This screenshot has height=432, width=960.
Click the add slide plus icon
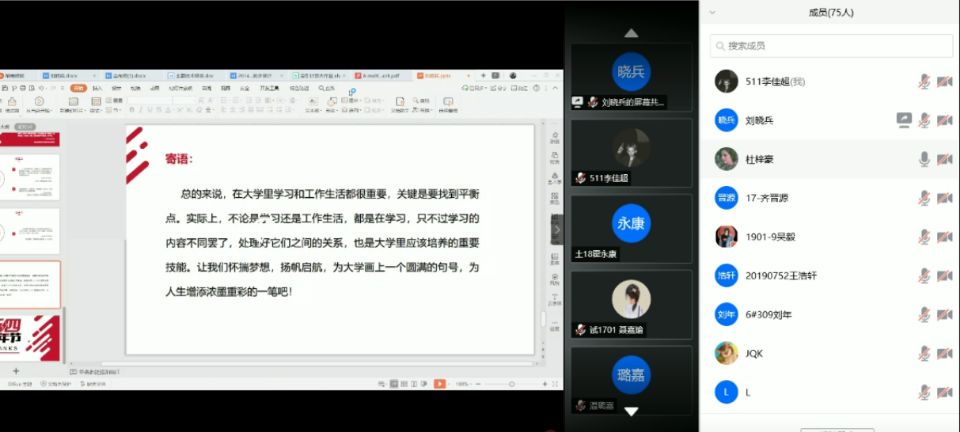tap(15, 371)
